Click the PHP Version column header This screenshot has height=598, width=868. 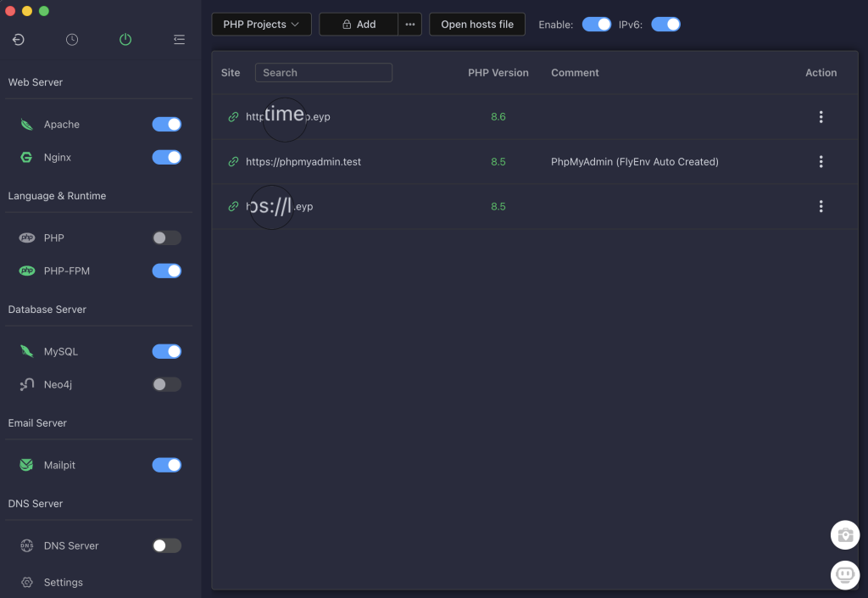(x=498, y=73)
